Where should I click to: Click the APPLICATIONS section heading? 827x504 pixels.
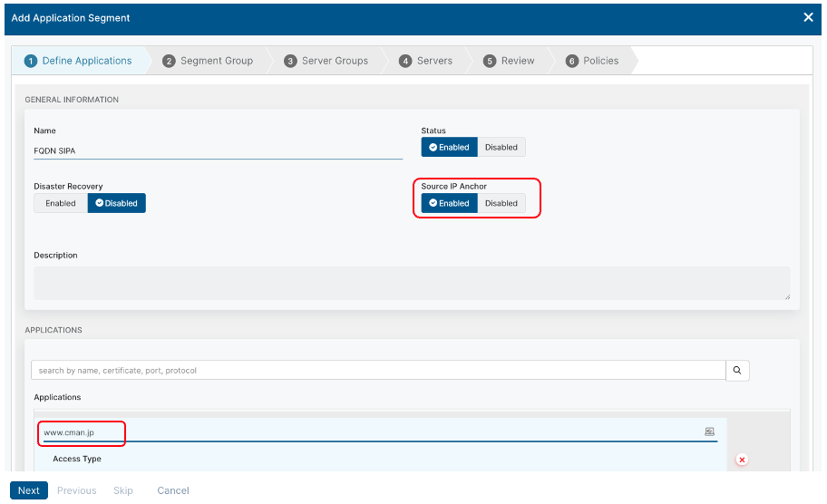click(54, 330)
